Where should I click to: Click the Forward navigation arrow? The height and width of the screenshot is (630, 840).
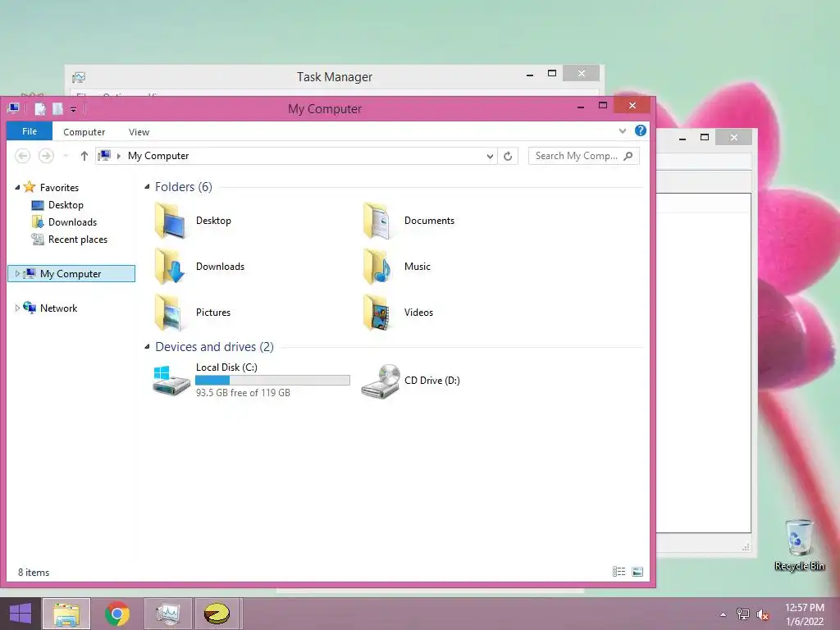46,156
